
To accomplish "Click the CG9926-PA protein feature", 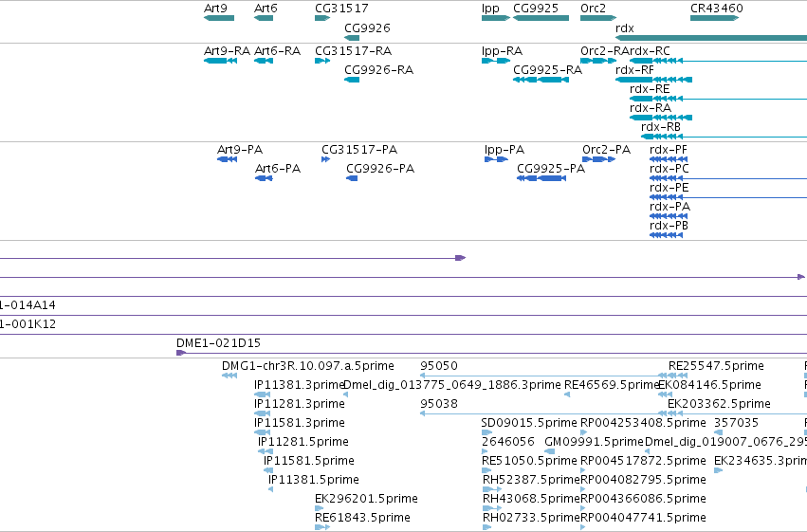I will [352, 178].
